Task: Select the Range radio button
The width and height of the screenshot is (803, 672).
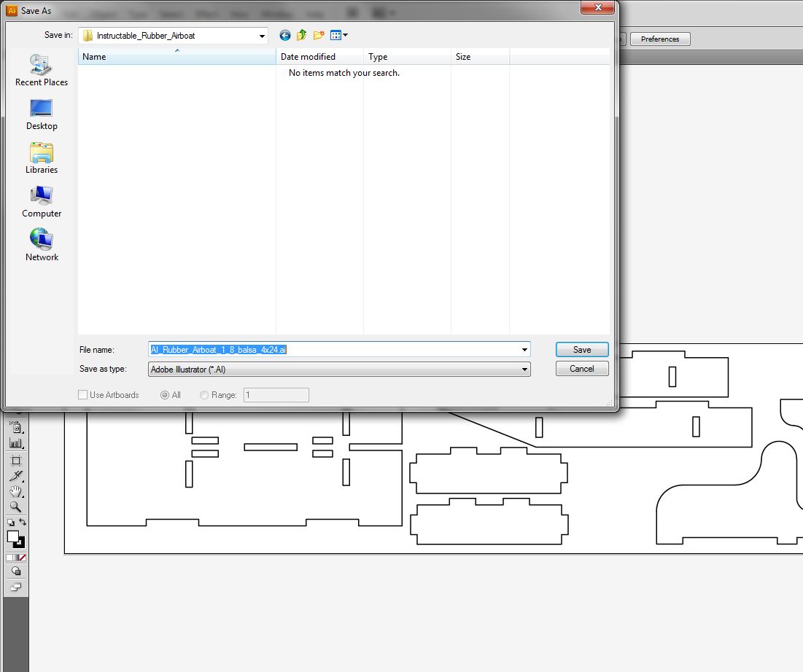Action: point(203,395)
